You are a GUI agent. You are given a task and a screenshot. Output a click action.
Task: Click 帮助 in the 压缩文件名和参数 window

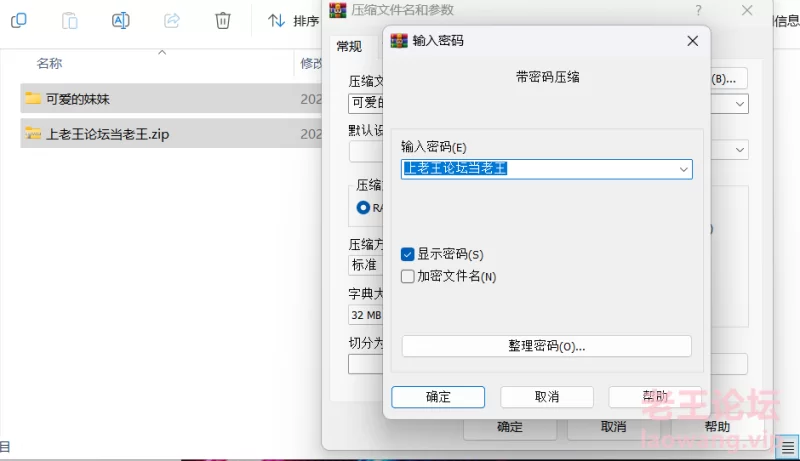tap(717, 427)
